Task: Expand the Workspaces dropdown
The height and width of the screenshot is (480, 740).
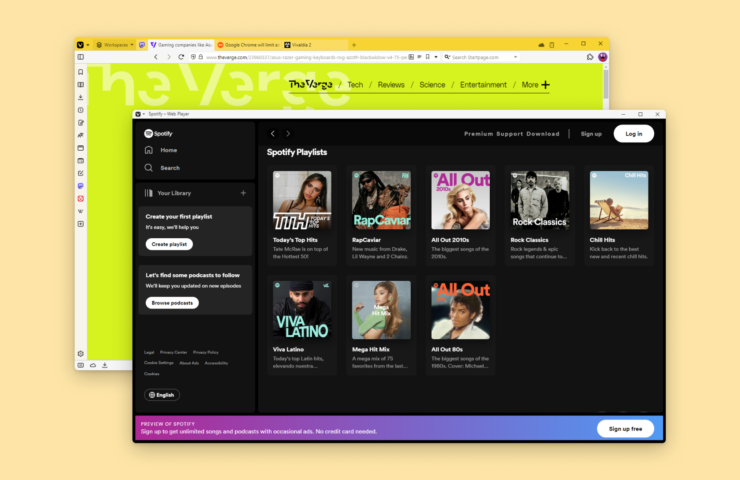Action: tap(115, 45)
